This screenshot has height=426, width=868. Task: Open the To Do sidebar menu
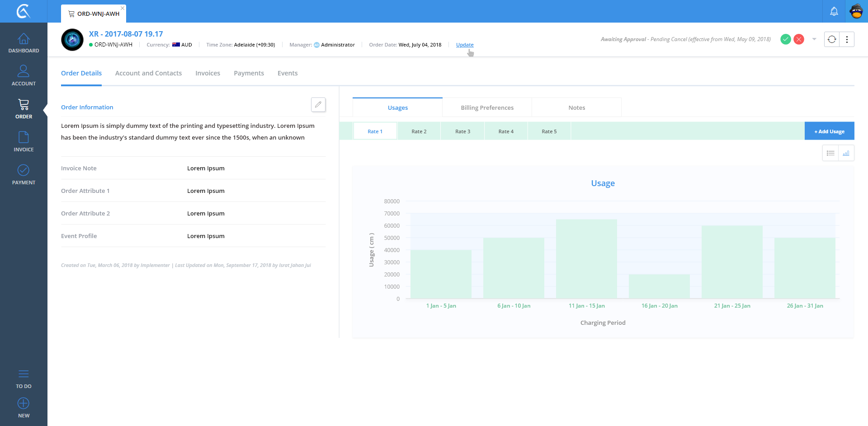pyautogui.click(x=24, y=379)
